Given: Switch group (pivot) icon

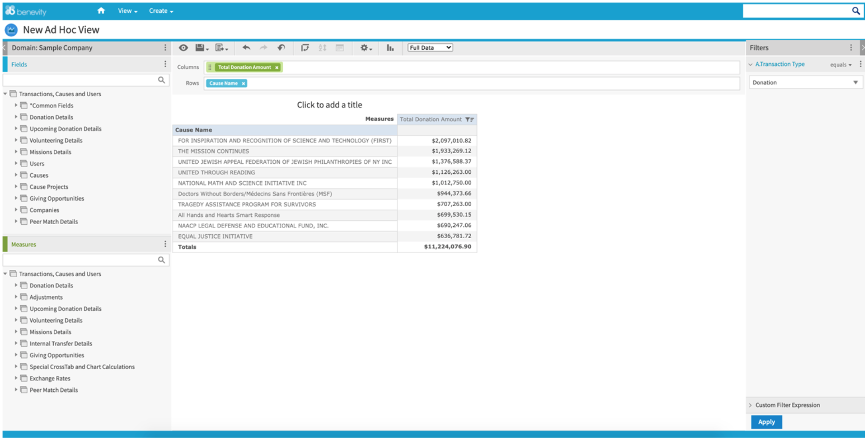Looking at the screenshot, I should (x=305, y=48).
